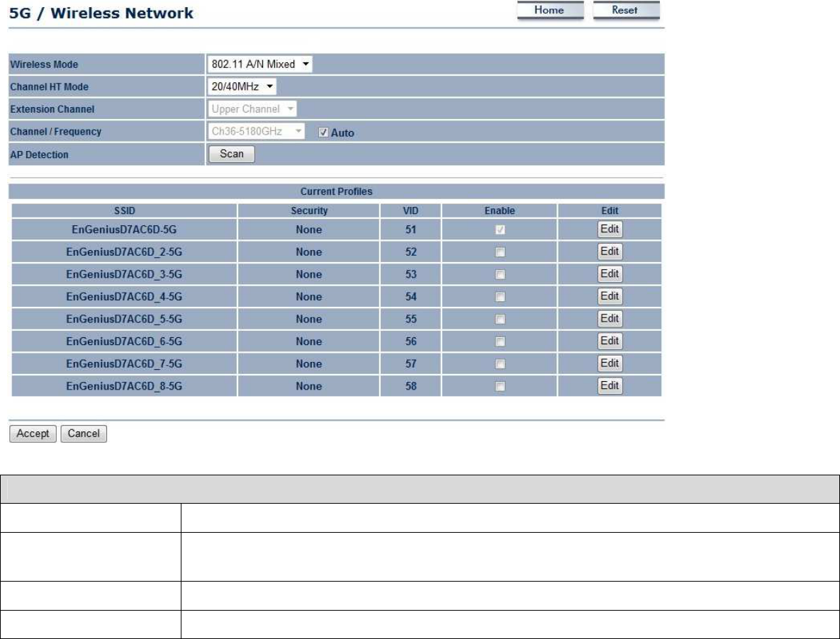
Task: Enable the EnGeniusD7AC6D_4-5G profile checkbox
Action: (x=500, y=297)
